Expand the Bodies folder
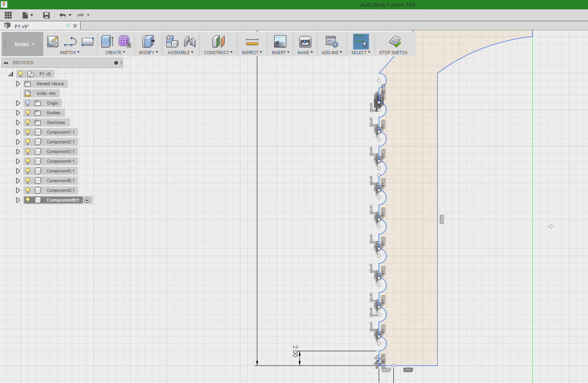Viewport: 588px width, 383px height. (x=18, y=113)
